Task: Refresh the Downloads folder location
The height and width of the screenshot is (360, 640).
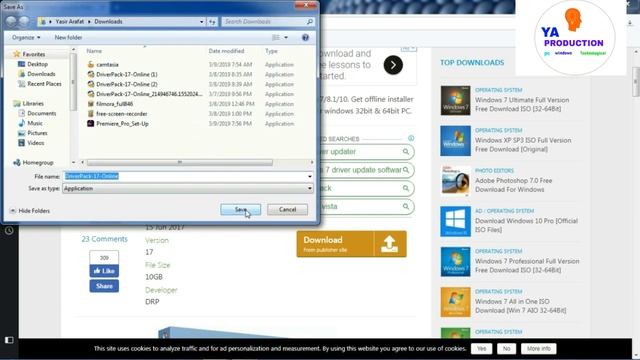Action: [x=212, y=22]
